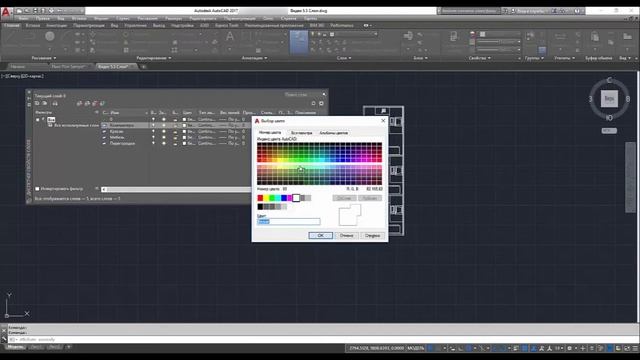This screenshot has height=360, width=640.
Task: Click the command line input area
Action: point(322,339)
